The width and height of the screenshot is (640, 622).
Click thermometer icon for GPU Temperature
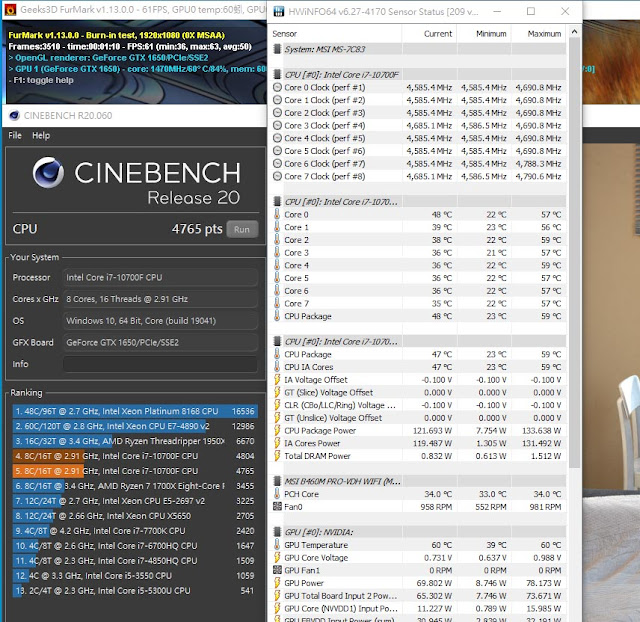(277, 545)
